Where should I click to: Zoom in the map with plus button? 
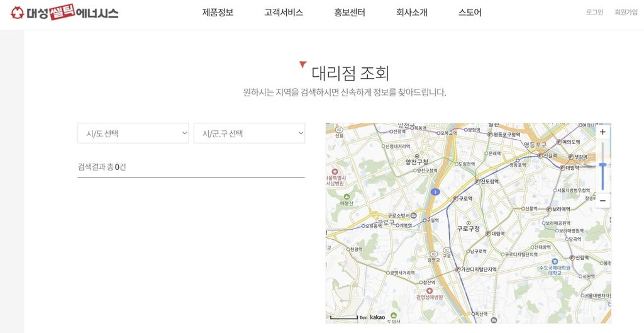click(x=602, y=132)
